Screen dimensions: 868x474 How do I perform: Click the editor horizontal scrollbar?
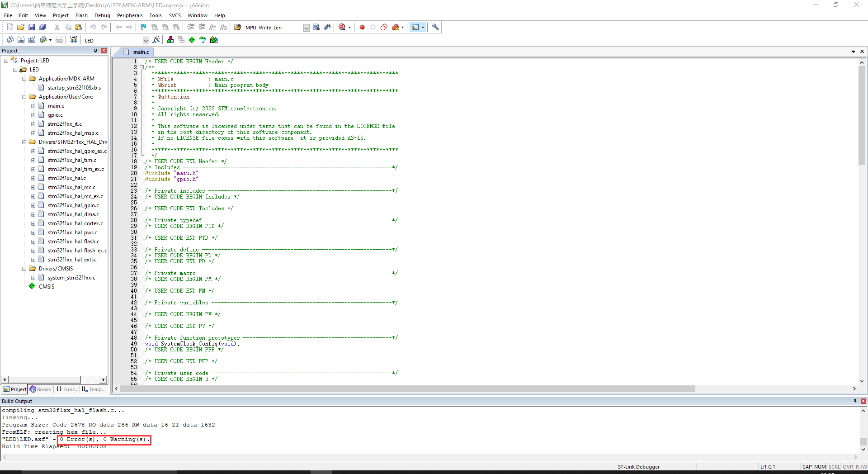click(x=408, y=389)
